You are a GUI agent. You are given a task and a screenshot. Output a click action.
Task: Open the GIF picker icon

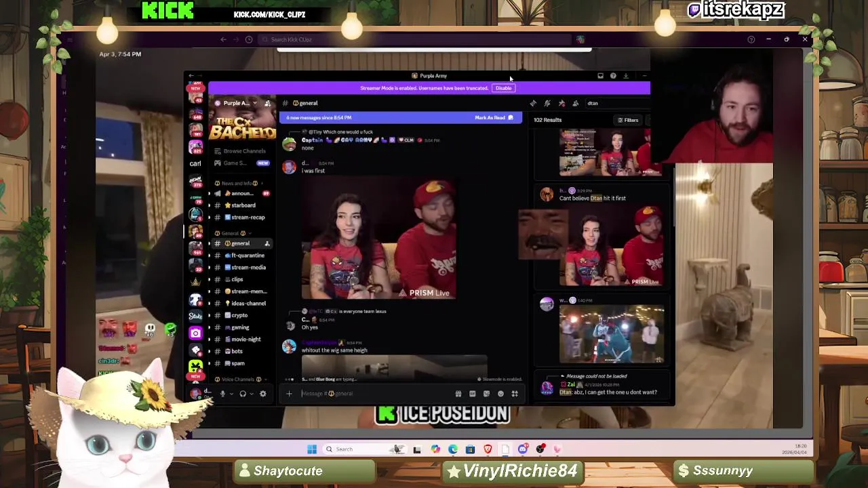[x=473, y=394]
